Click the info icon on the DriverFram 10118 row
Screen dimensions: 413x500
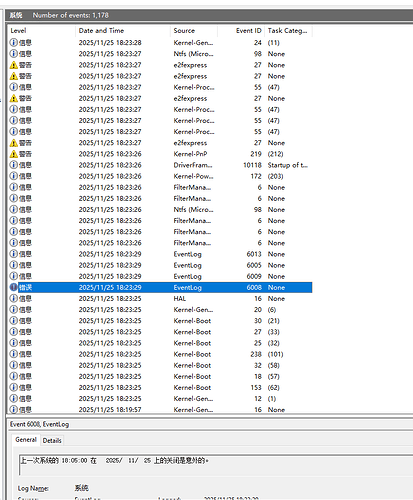[x=13, y=165]
